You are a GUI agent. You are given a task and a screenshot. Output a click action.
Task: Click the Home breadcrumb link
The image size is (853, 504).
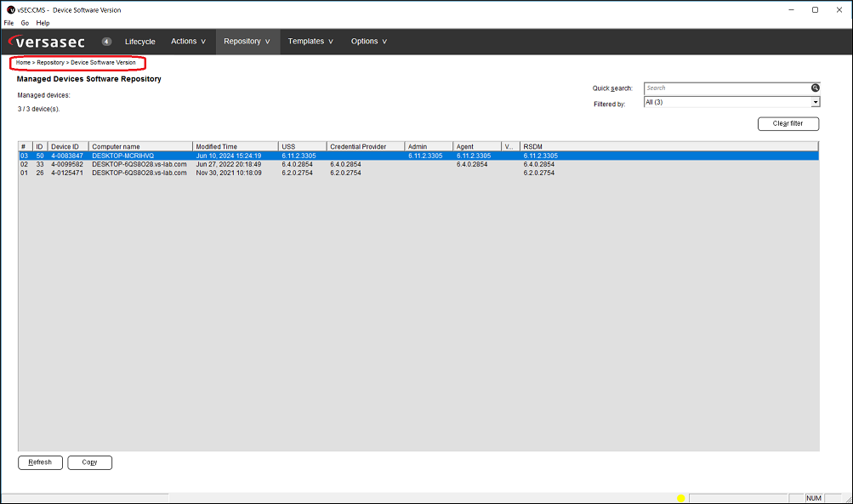(23, 63)
